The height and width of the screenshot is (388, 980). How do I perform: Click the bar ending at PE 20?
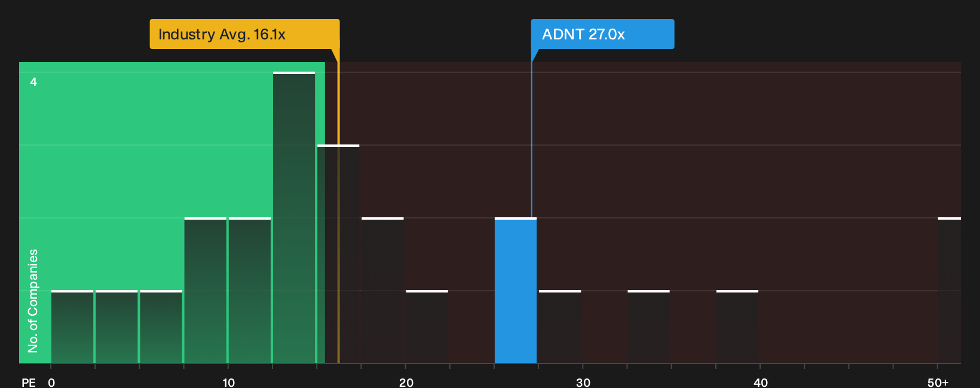pos(382,290)
